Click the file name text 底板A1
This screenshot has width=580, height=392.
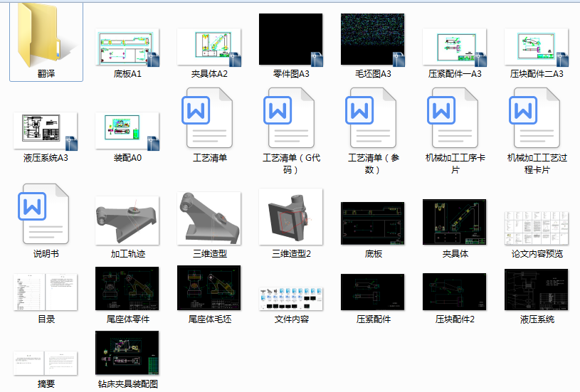pos(127,73)
